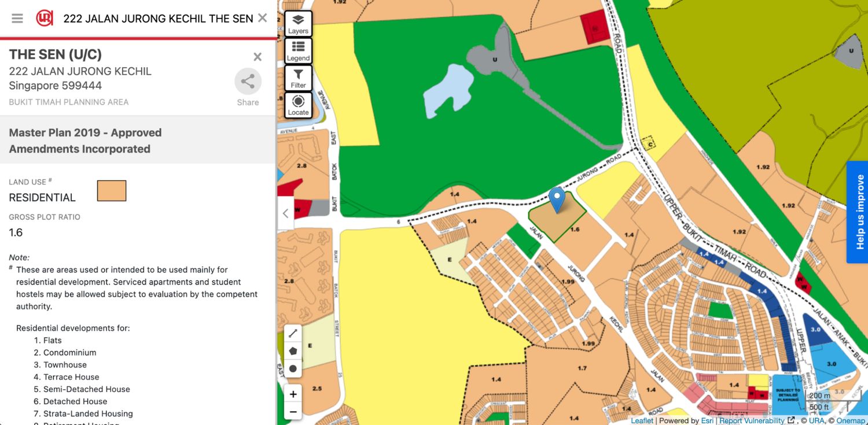Open the map Legend
Image resolution: width=868 pixels, height=425 pixels.
pos(298,51)
